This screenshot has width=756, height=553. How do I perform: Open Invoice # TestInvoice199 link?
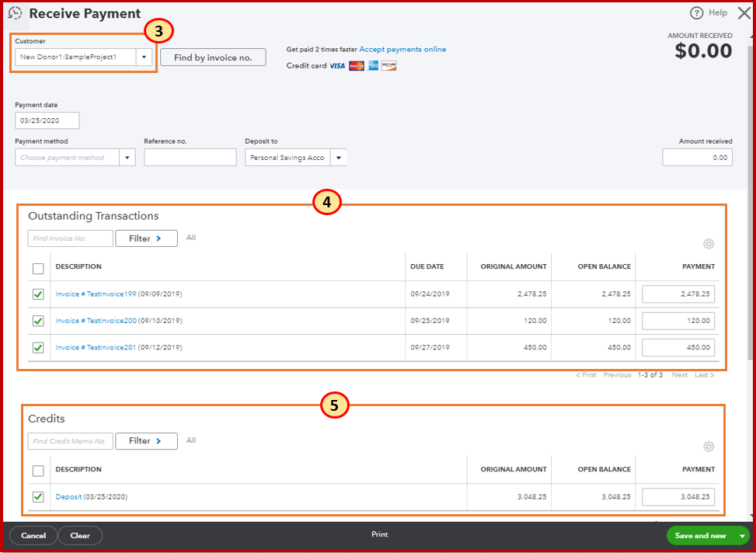[x=96, y=294]
